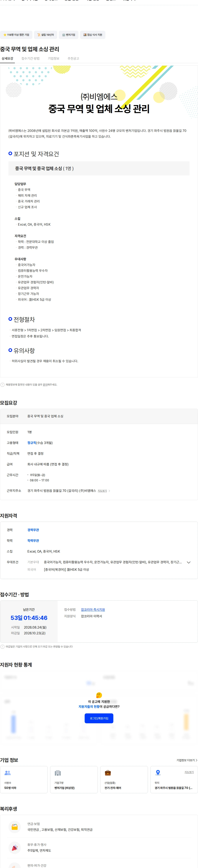This screenshot has height=868, width=198.
Task: Click the building icon in 벤처기업 badge
Action: (x=64, y=35)
